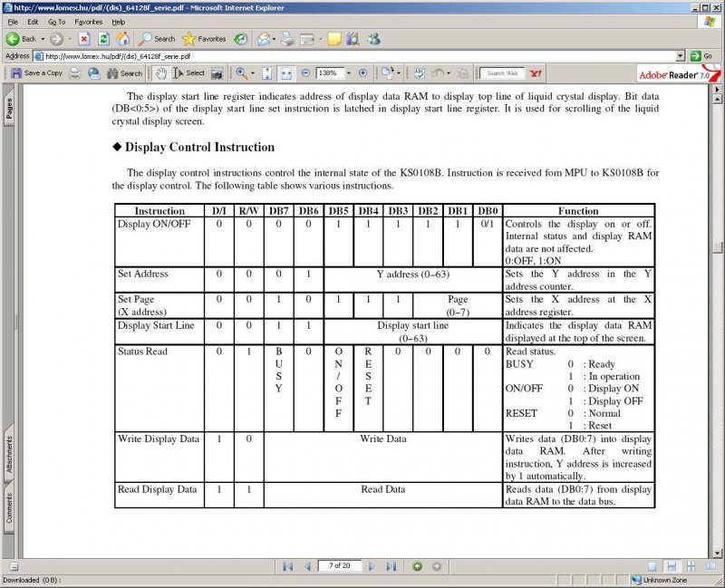Go to first page arrow
Screen dimensions: 725x588
click(287, 566)
